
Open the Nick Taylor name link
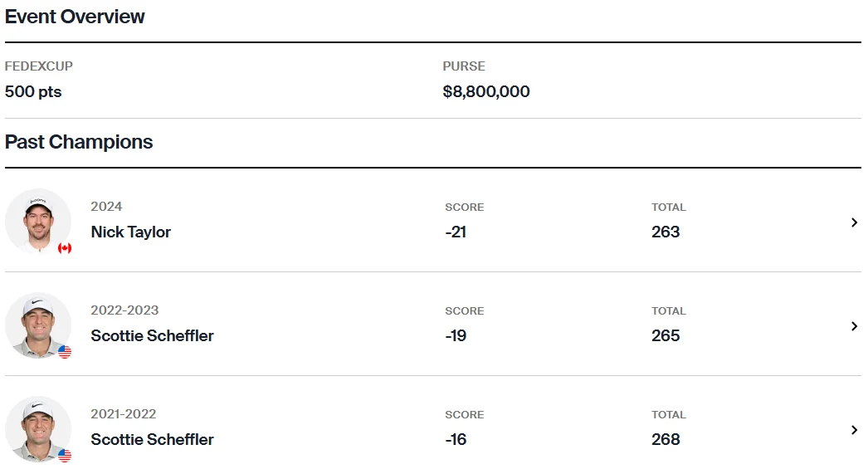click(x=130, y=232)
